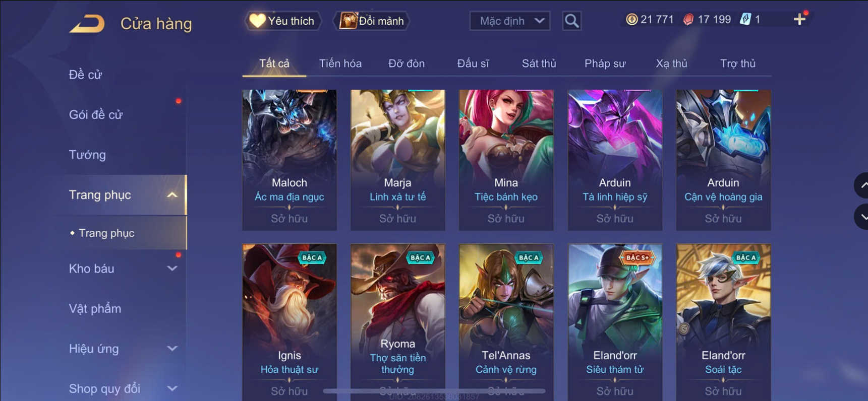Image resolution: width=868 pixels, height=401 pixels.
Task: Select the Pháp sư tab
Action: pyautogui.click(x=605, y=63)
